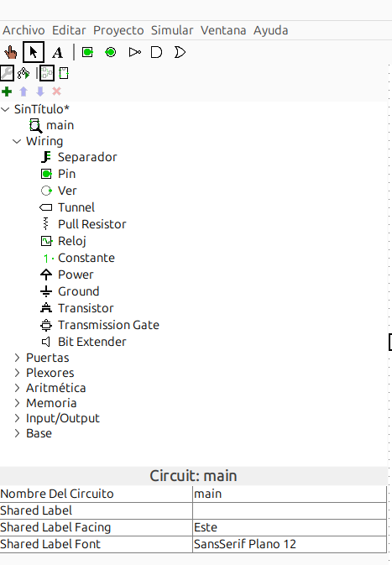Open the Shared Label Facing value Este
Viewport: 392px width, 565px height.
290,527
